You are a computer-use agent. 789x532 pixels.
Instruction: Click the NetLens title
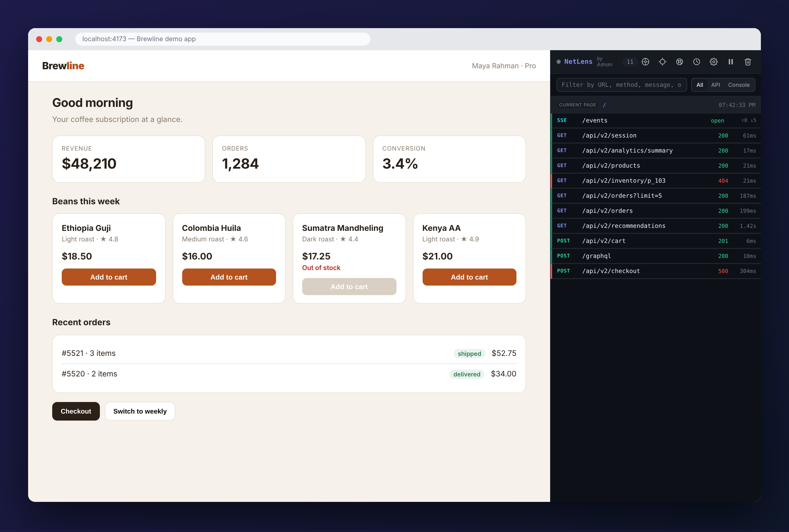(578, 62)
